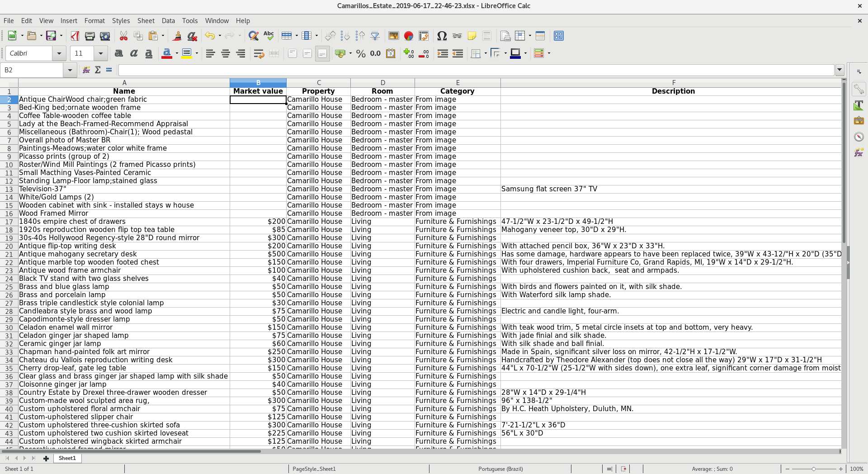The image size is (868, 474).
Task: Open the font size dropdown
Action: pyautogui.click(x=100, y=53)
